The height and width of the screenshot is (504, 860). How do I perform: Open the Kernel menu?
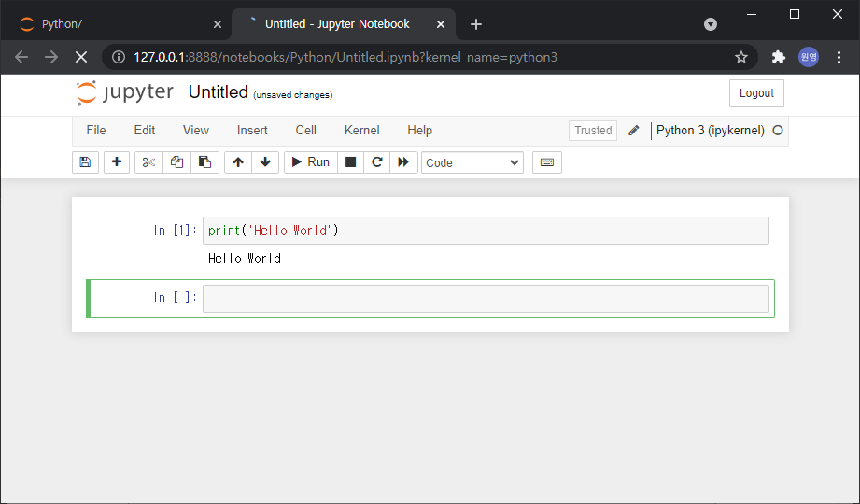[x=362, y=131]
